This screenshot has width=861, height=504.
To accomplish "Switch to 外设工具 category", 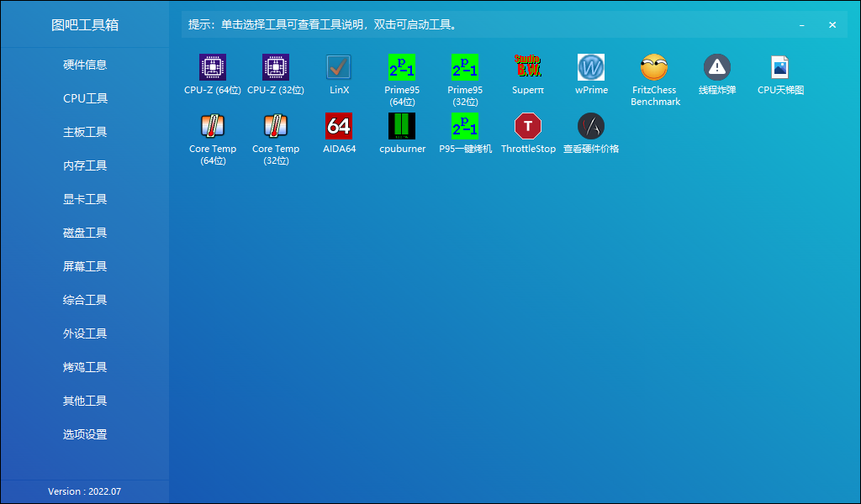I will pyautogui.click(x=85, y=333).
